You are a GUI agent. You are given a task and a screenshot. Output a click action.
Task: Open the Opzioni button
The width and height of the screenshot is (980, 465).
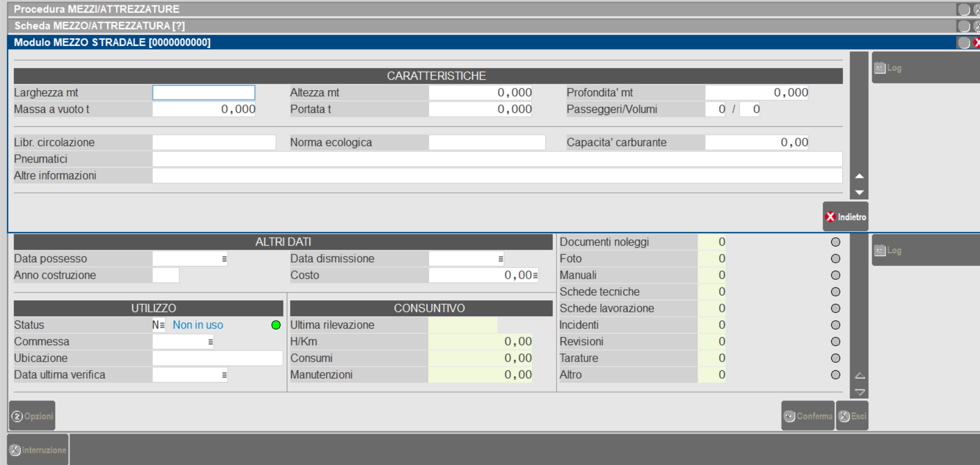(32, 416)
